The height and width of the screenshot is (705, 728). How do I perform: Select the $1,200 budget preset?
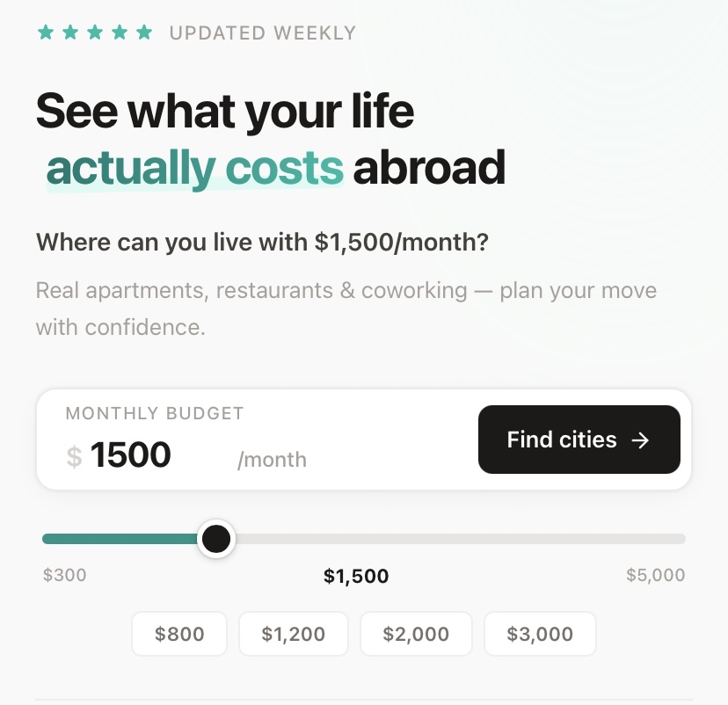click(294, 634)
